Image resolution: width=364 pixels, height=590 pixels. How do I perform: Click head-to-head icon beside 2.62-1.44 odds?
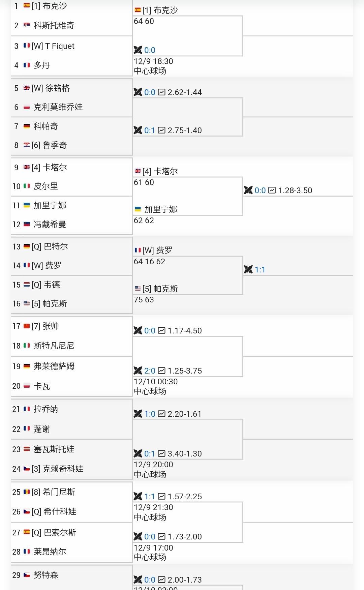click(x=138, y=92)
